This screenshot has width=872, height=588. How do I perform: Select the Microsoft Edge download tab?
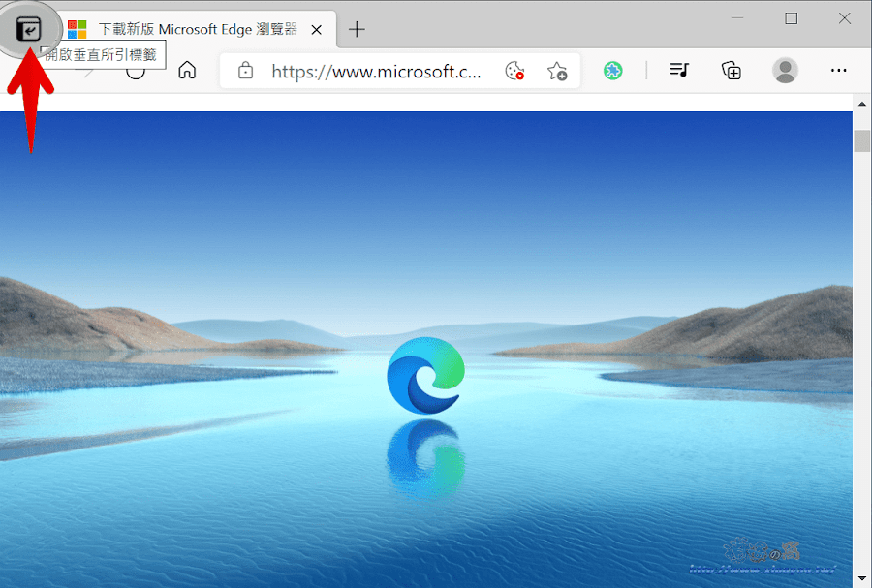click(196, 29)
